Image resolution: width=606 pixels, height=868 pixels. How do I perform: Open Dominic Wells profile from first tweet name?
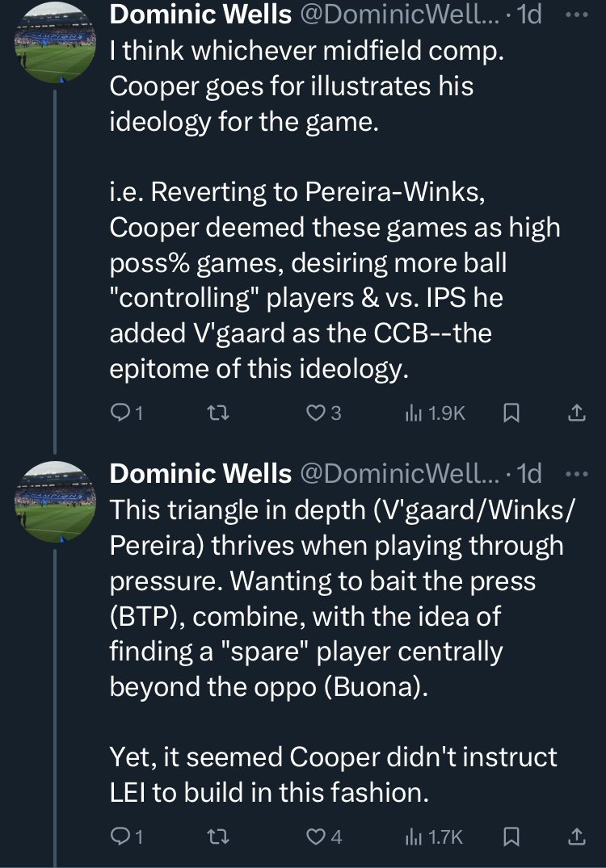click(x=200, y=15)
